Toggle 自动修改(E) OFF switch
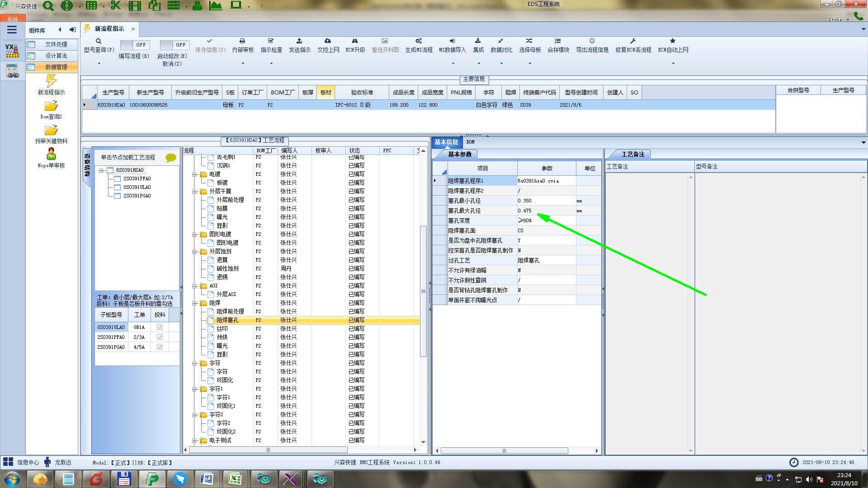Viewport: 868px width, 488px height. tap(174, 45)
